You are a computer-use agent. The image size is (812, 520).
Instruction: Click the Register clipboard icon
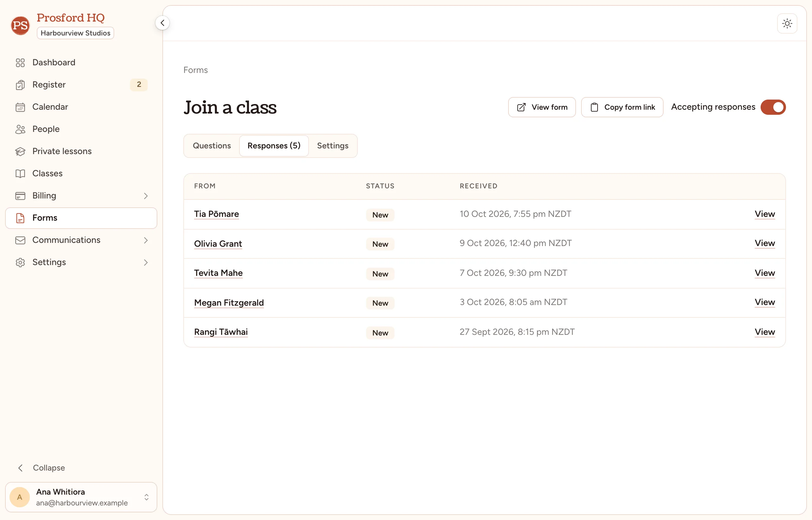(20, 85)
